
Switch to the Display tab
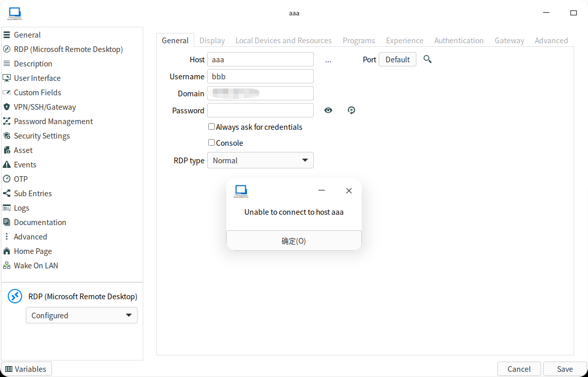212,41
